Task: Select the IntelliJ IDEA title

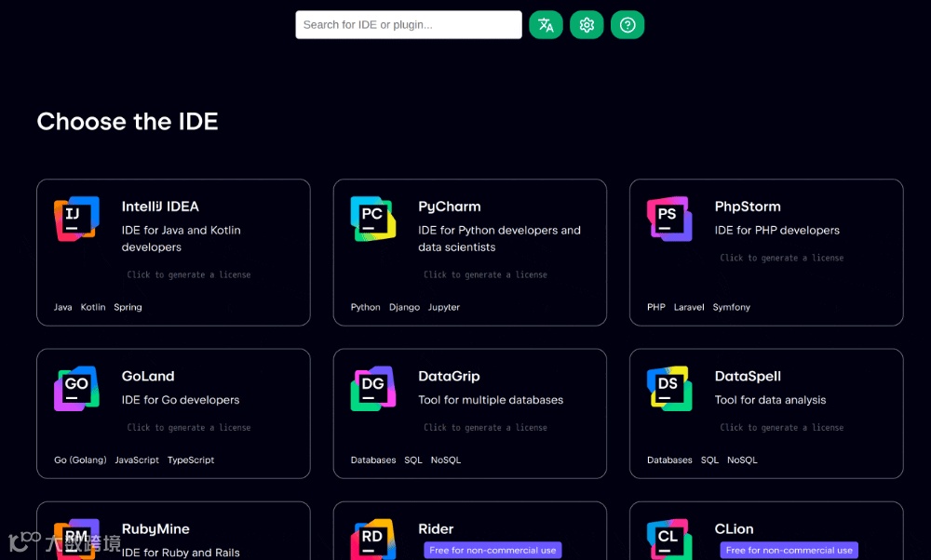Action: [x=160, y=207]
